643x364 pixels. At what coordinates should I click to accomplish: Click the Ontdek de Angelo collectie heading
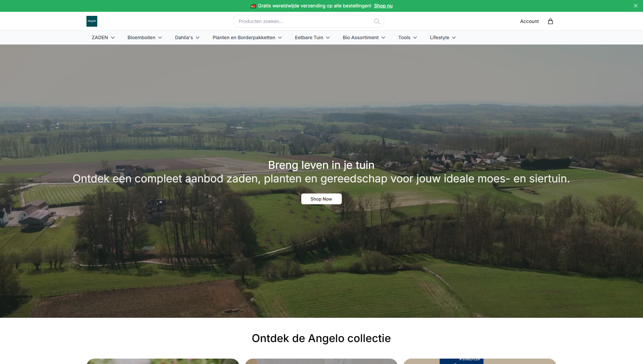pyautogui.click(x=321, y=338)
